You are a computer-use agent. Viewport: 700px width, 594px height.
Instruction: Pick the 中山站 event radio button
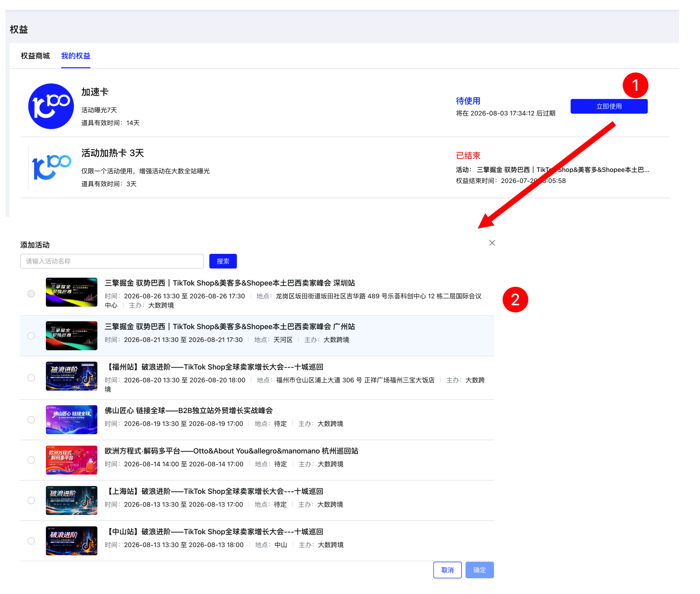tap(31, 541)
